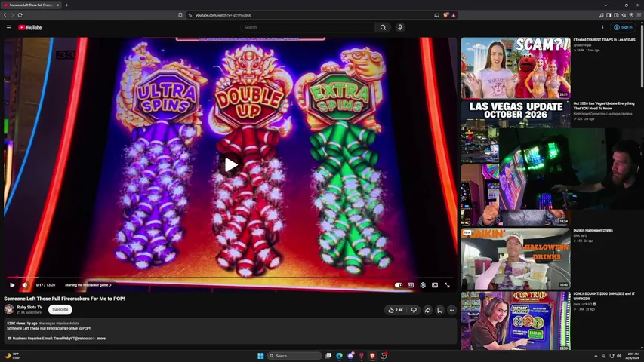Open the Brave Rewards triangle icon

tap(454, 15)
